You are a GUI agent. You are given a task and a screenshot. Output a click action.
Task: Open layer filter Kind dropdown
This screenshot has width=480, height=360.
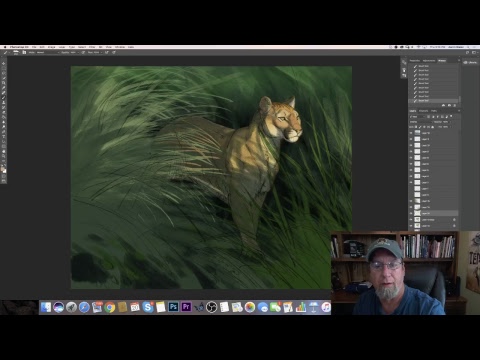417,117
